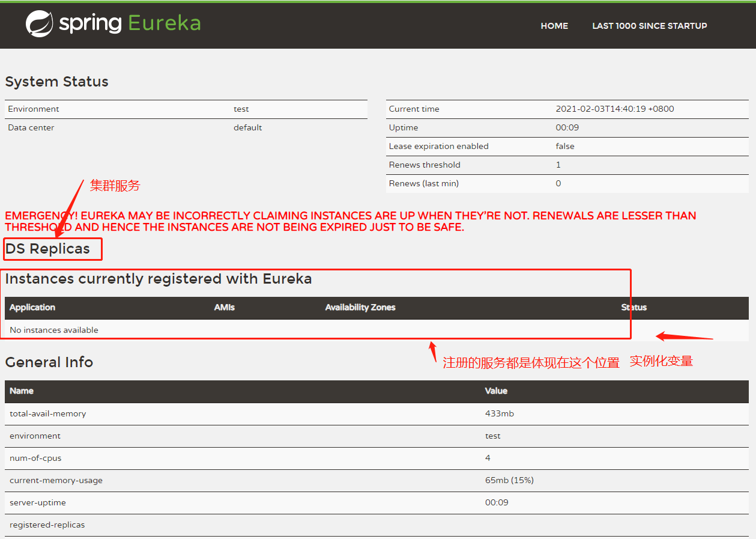Screen dimensions: 756x539
Task: Click the Status column header
Action: pyautogui.click(x=634, y=307)
